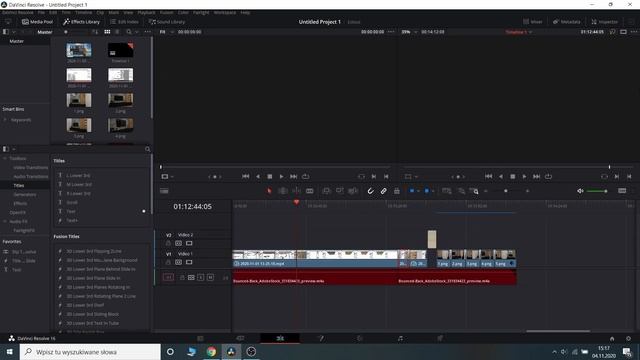This screenshot has width=640, height=360.
Task: Adjust the green volume slider
Action: [597, 191]
